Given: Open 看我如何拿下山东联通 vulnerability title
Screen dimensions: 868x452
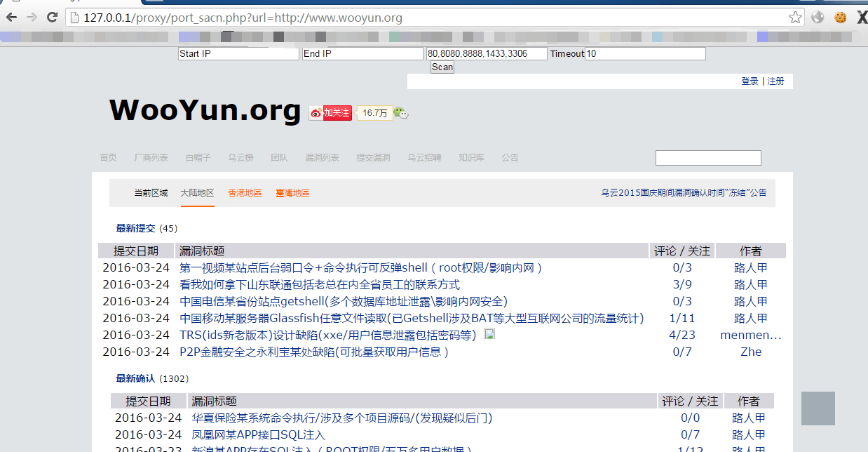Looking at the screenshot, I should (320, 284).
